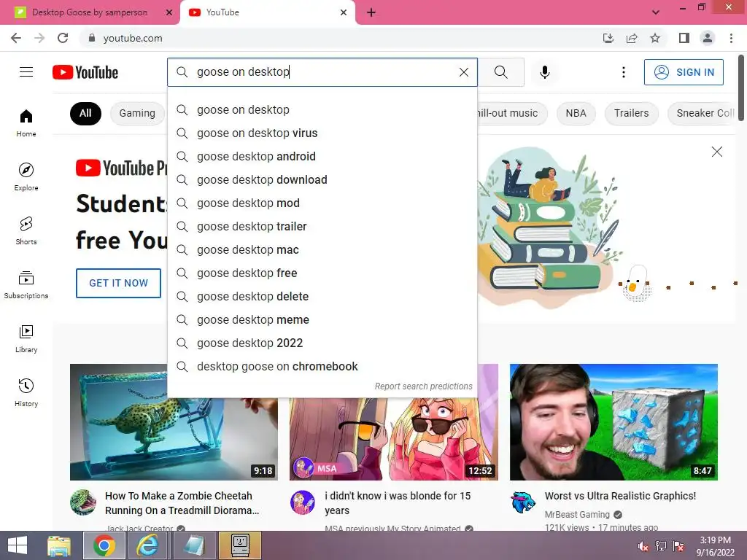Choose suggestion 'goose desktop 2022'
The height and width of the screenshot is (560, 747).
(322, 343)
